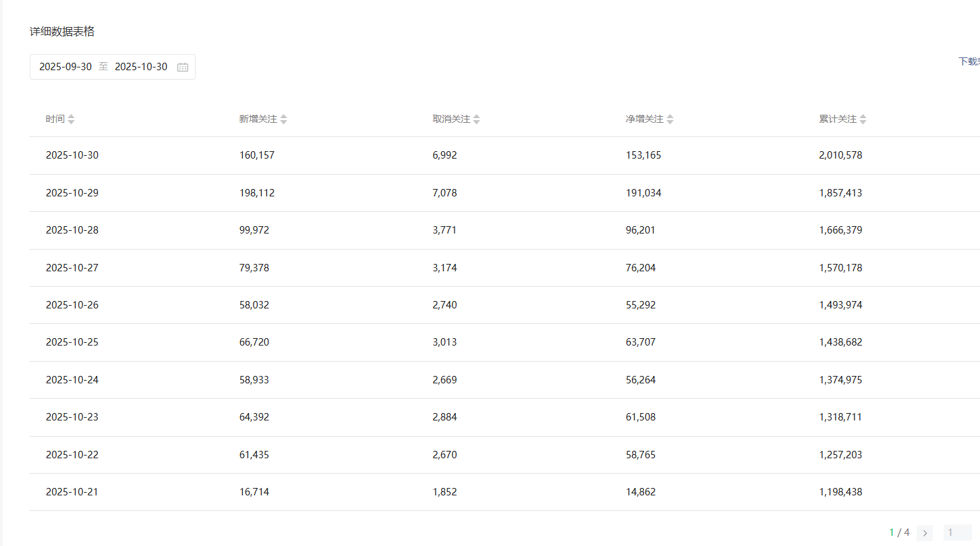Image resolution: width=980 pixels, height=546 pixels.
Task: Click the 时间 column header label
Action: (x=55, y=119)
